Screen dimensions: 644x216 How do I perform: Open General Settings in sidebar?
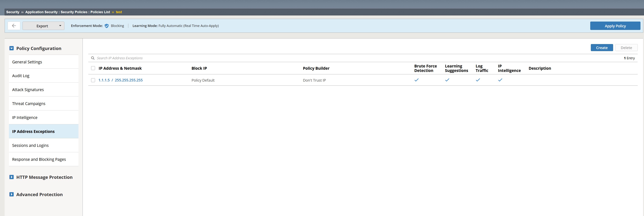coord(44,62)
